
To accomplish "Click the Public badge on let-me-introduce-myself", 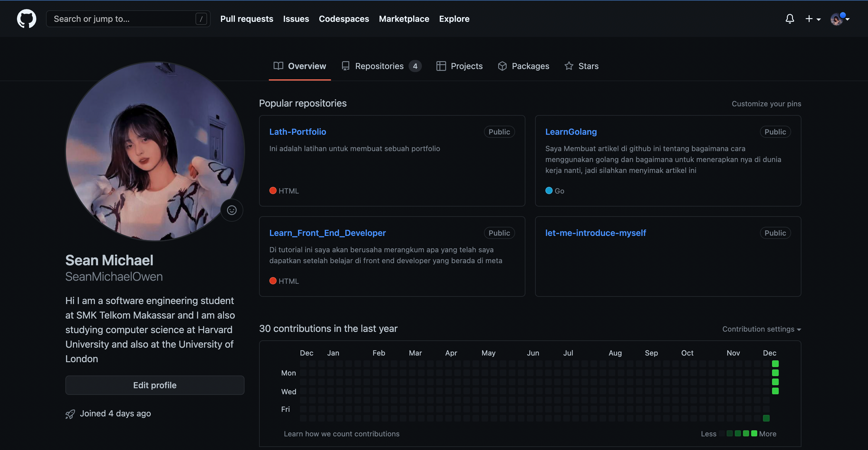I will pos(775,233).
